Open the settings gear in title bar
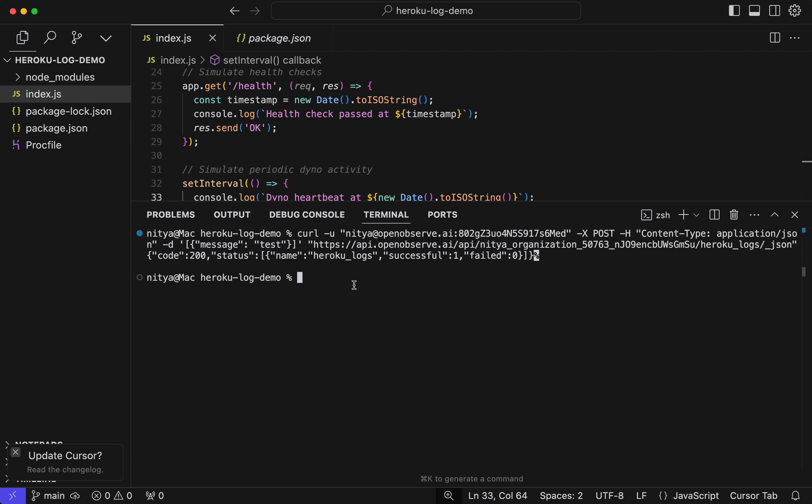 (795, 11)
